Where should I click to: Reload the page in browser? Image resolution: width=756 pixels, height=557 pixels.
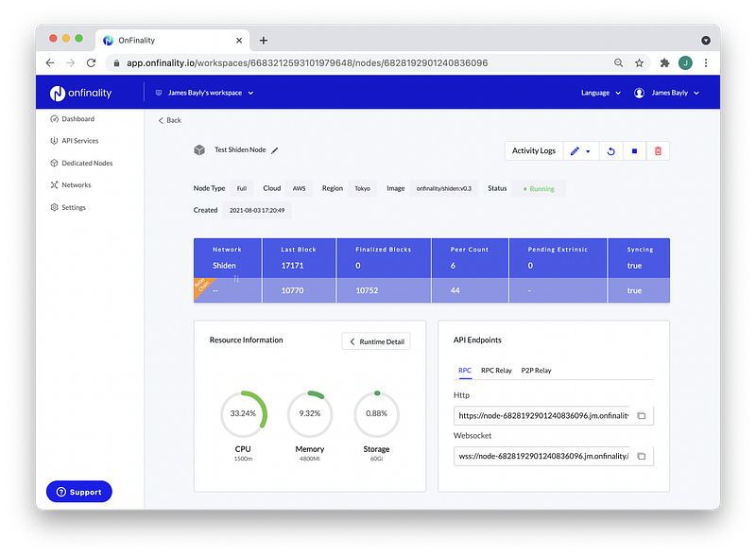91,62
